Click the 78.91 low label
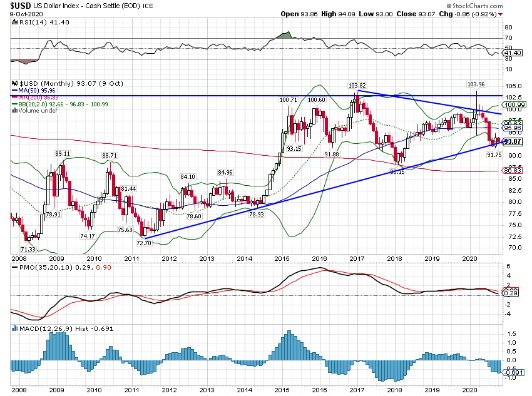532x396 pixels. (x=53, y=215)
